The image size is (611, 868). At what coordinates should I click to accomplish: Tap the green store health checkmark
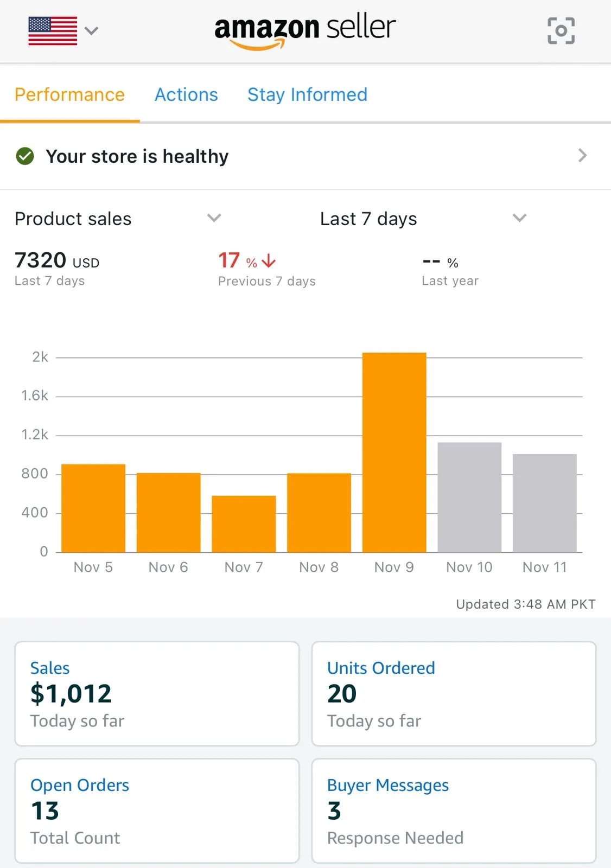click(x=25, y=156)
